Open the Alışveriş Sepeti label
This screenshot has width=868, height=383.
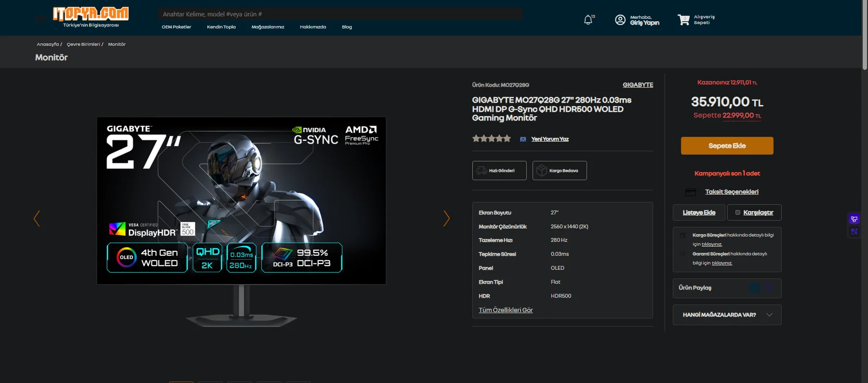pyautogui.click(x=704, y=20)
